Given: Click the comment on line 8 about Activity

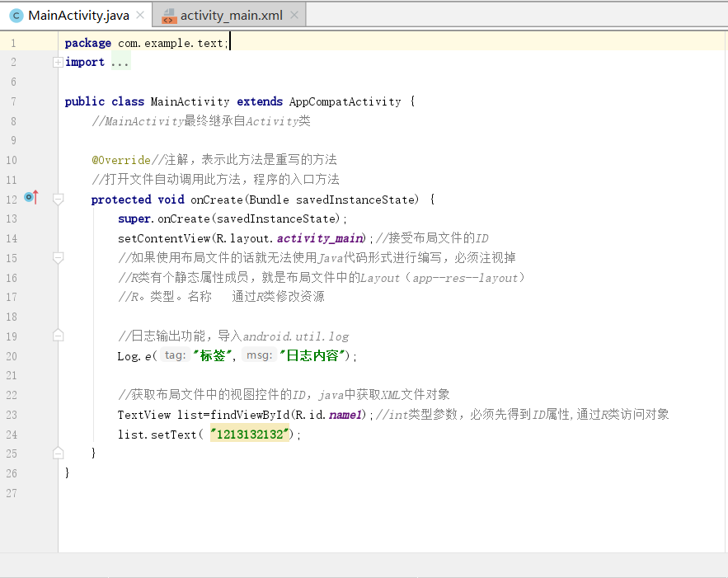Looking at the screenshot, I should point(201,121).
